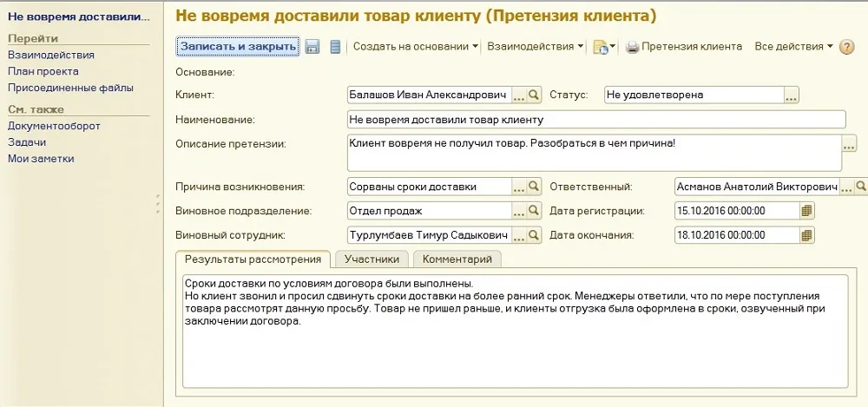
Task: Click magnifier next to Ответственный field
Action: click(x=861, y=187)
